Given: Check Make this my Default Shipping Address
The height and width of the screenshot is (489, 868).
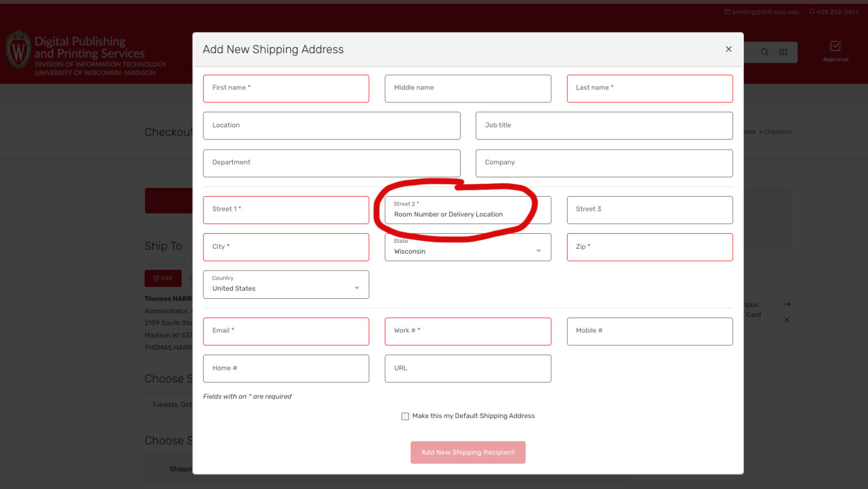Looking at the screenshot, I should (405, 416).
